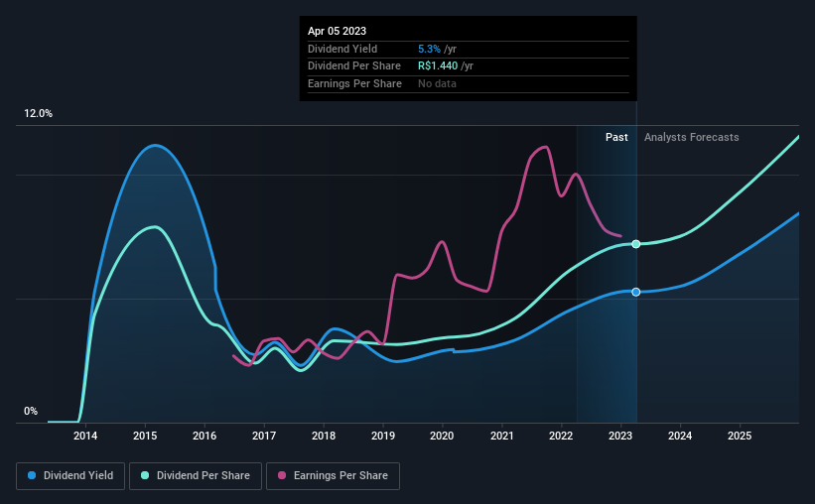Toggle the Earnings Per Share legend series
Image resolution: width=815 pixels, height=504 pixels.
click(333, 476)
